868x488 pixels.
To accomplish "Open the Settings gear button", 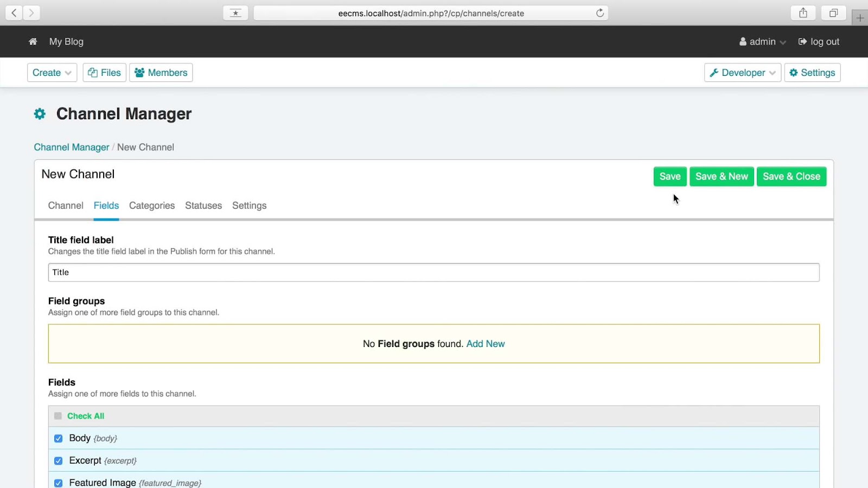I will point(812,73).
